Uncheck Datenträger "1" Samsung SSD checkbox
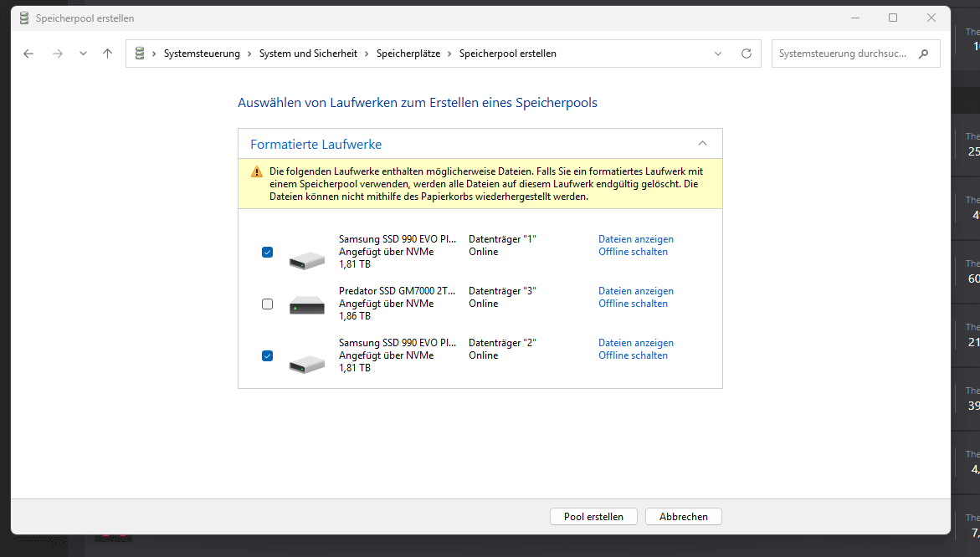This screenshot has height=557, width=980. [268, 253]
